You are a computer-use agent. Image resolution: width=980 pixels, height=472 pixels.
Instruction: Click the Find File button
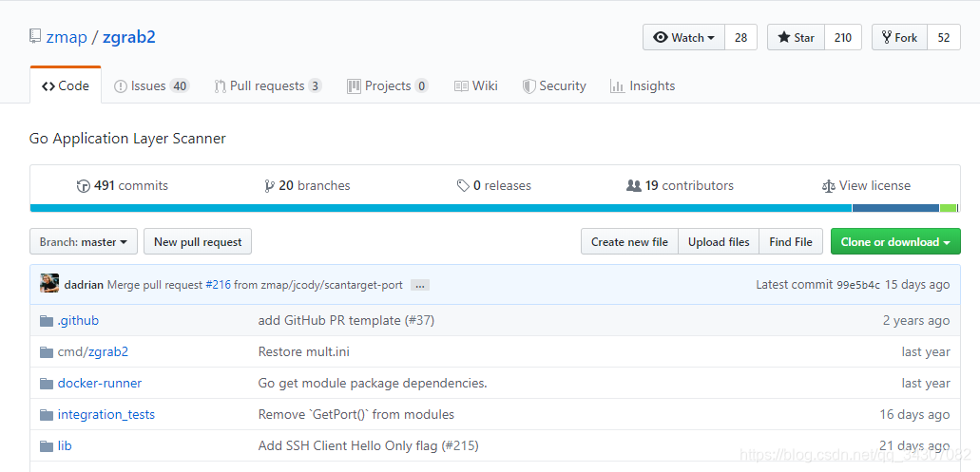(791, 242)
